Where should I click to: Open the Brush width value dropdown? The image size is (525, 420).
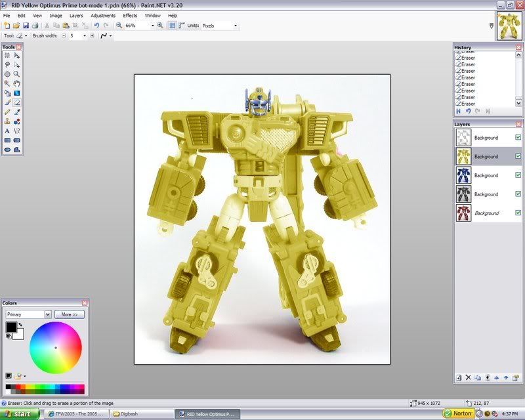click(x=85, y=35)
